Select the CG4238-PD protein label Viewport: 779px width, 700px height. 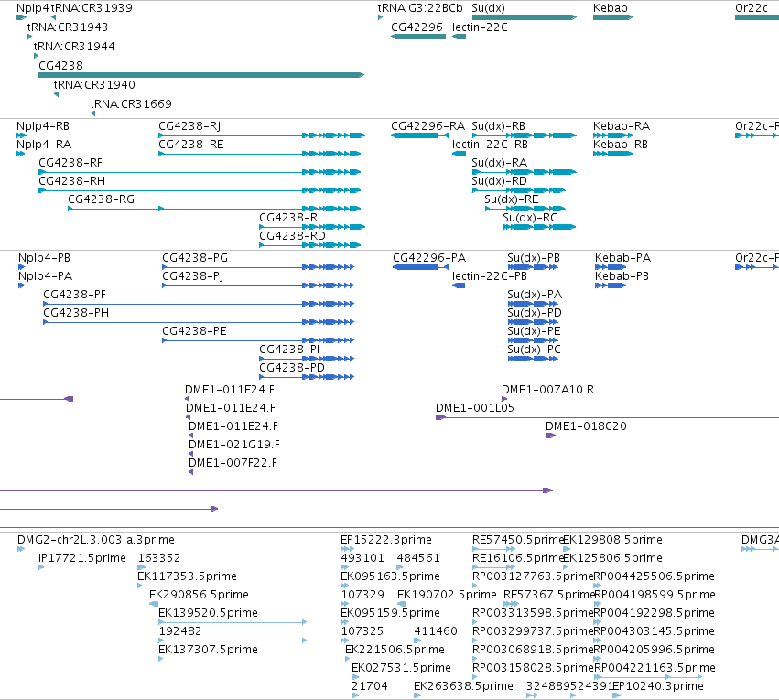pos(292,368)
